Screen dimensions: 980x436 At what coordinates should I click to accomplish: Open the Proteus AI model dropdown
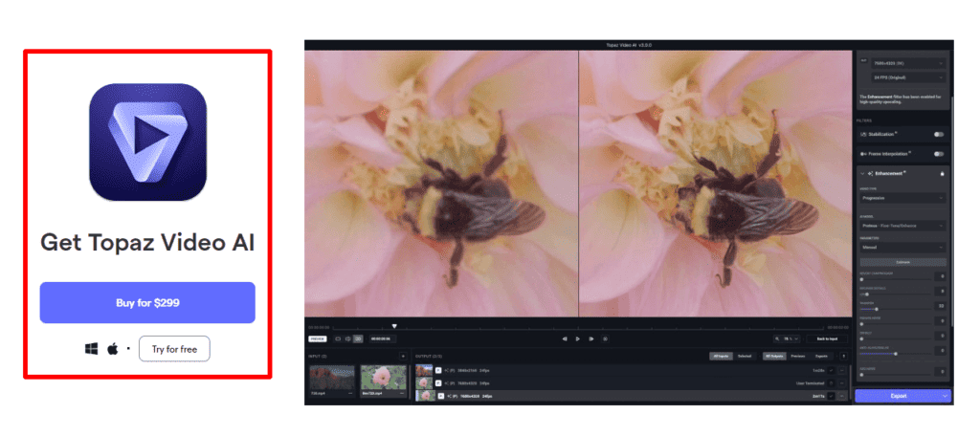903,226
